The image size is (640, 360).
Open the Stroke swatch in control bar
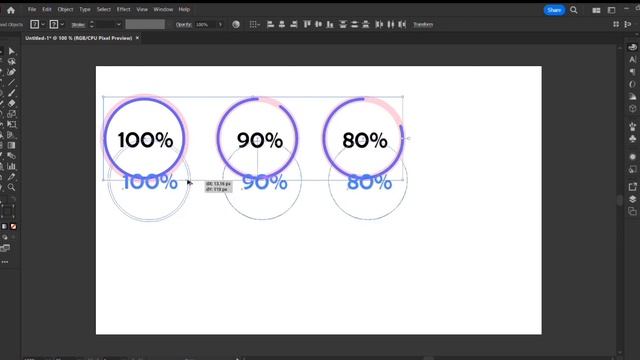click(x=54, y=24)
